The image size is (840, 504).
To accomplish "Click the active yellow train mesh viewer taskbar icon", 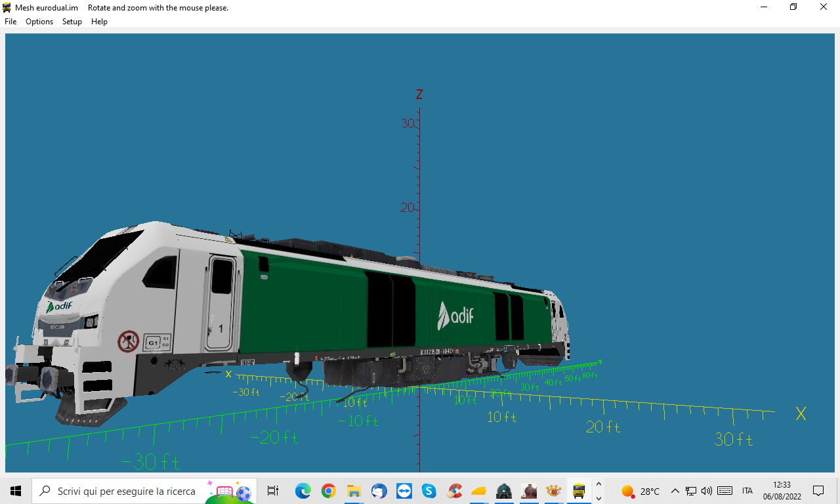I will tap(579, 491).
